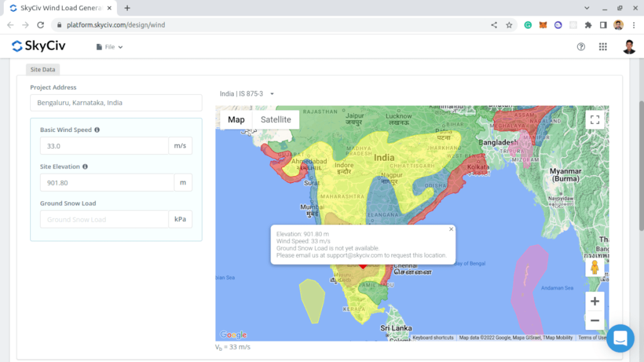
Task: Switch map to Satellite view
Action: click(275, 119)
